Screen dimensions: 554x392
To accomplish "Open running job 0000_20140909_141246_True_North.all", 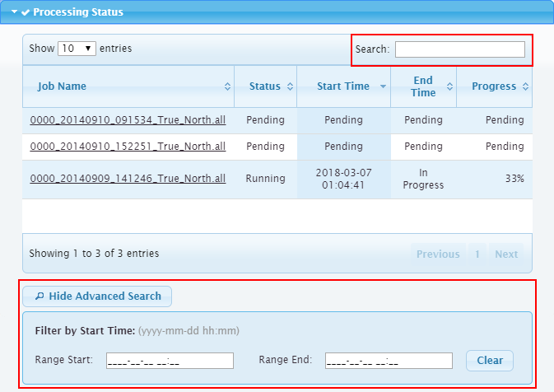I will [x=128, y=179].
